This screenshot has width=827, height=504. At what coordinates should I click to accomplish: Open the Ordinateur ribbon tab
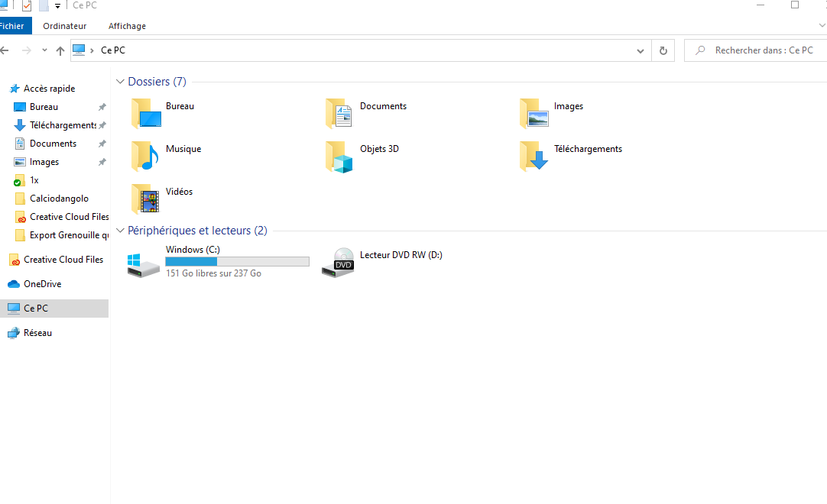(x=65, y=26)
